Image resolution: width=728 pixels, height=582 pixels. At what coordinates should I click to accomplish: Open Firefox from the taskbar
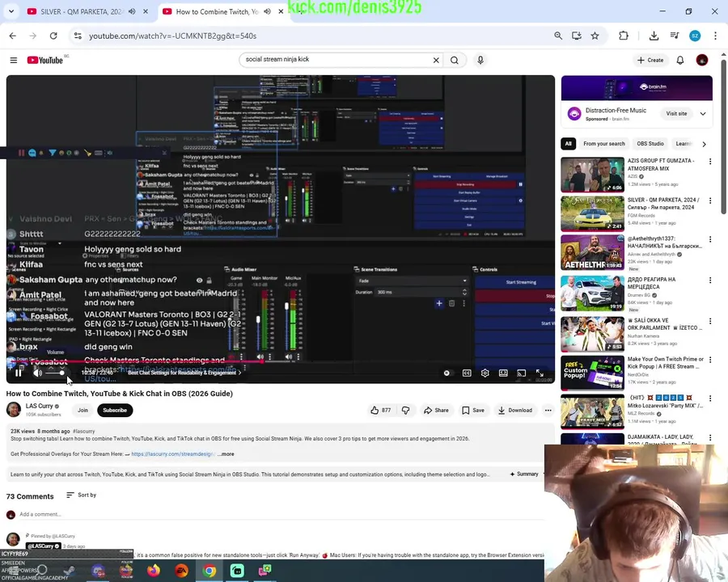pyautogui.click(x=154, y=571)
